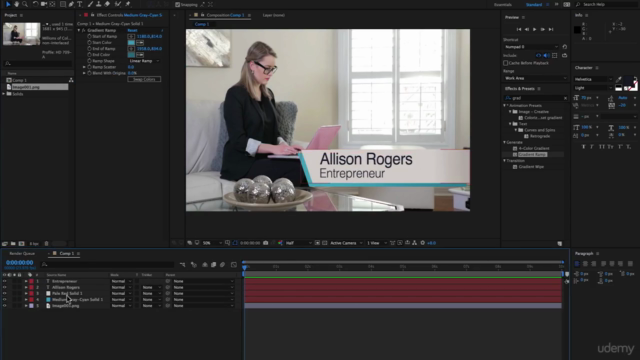
Task: Select the Pen tool
Action: (71, 4)
